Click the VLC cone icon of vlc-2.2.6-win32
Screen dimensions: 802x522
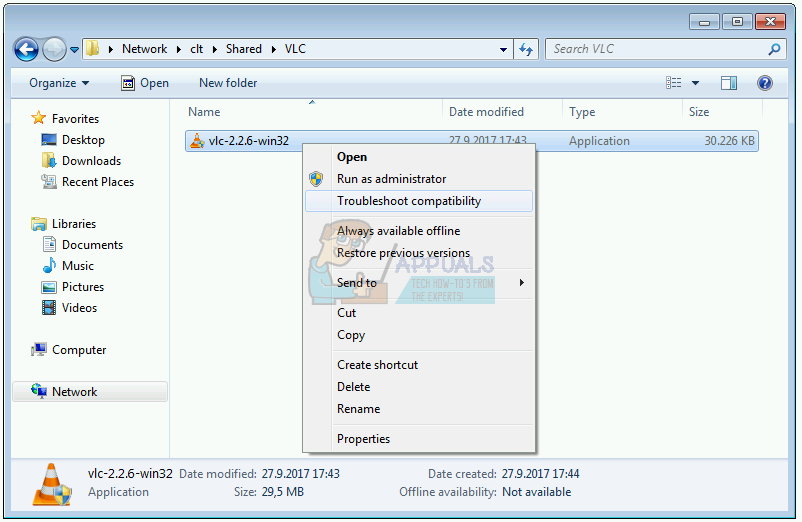pos(197,141)
